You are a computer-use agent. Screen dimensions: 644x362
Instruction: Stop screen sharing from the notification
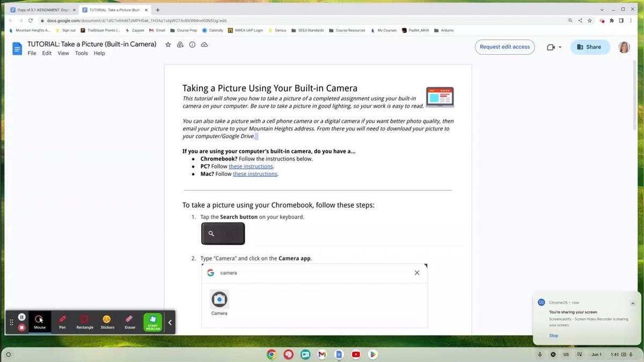tap(553, 336)
